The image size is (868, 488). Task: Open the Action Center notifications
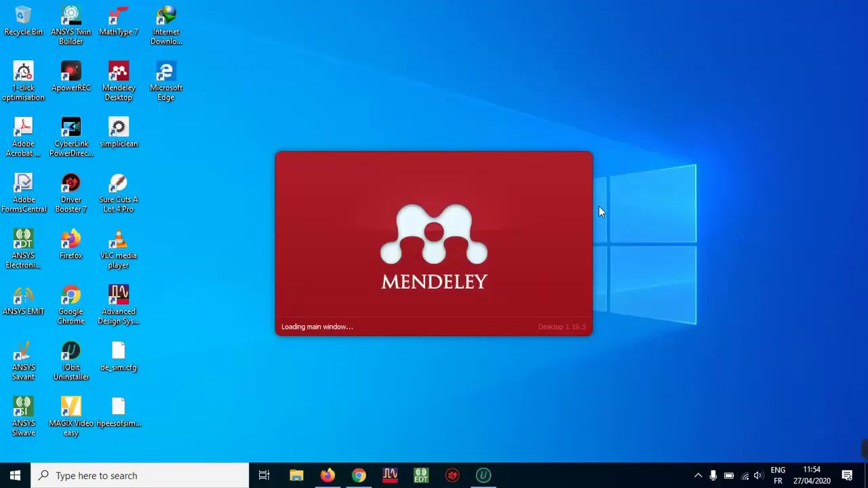847,475
